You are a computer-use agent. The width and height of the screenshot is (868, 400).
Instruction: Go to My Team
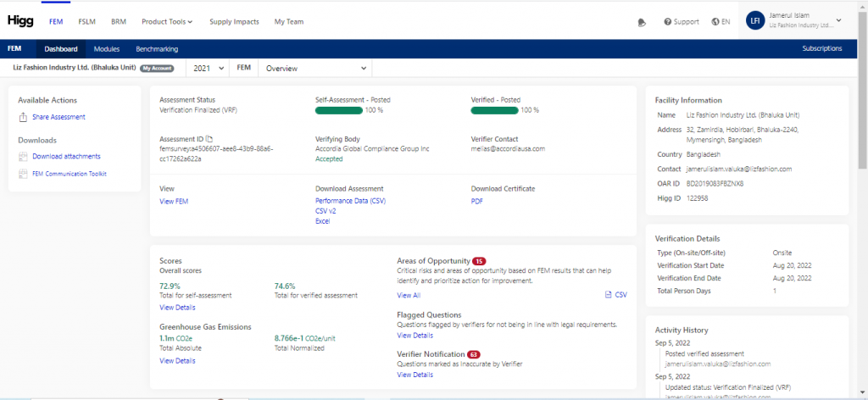pos(289,21)
